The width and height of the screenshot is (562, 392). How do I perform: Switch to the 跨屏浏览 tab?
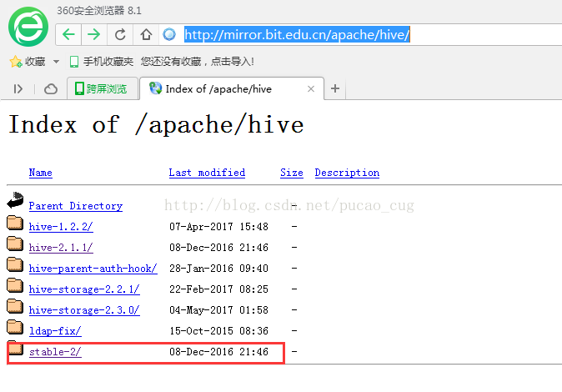click(x=103, y=88)
